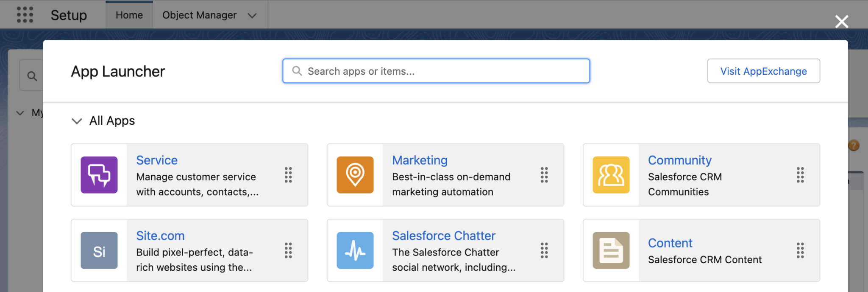Image resolution: width=868 pixels, height=292 pixels.
Task: Click the Visit AppExchange button
Action: [763, 71]
